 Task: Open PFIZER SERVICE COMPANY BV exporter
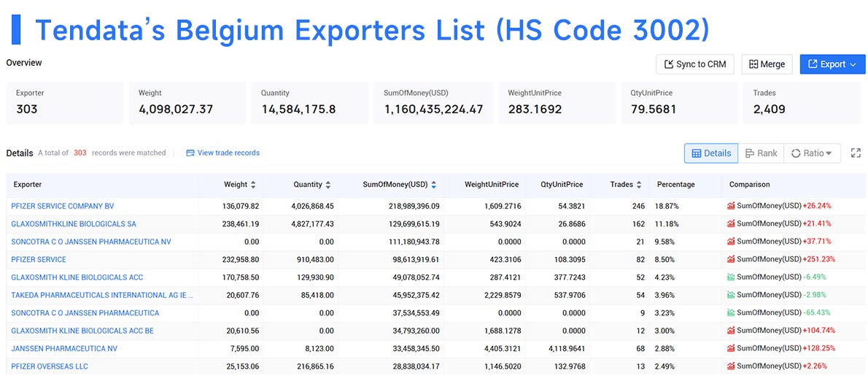pos(63,206)
